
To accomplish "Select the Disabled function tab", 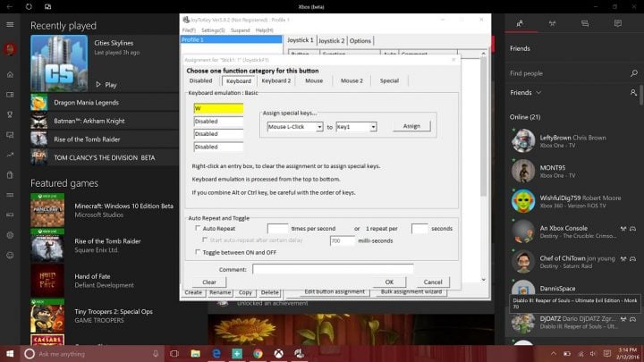I will pyautogui.click(x=201, y=80).
